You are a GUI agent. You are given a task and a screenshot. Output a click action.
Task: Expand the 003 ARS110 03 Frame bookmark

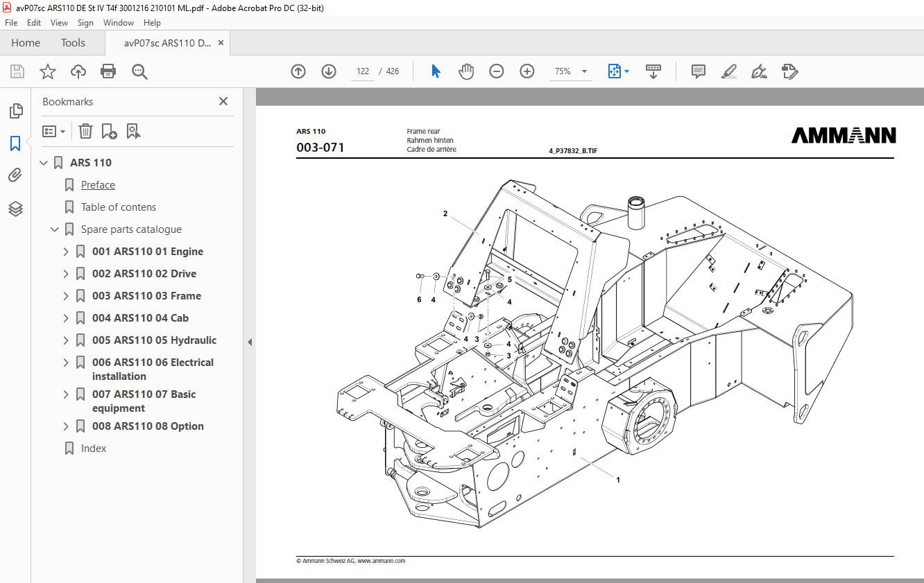click(67, 296)
